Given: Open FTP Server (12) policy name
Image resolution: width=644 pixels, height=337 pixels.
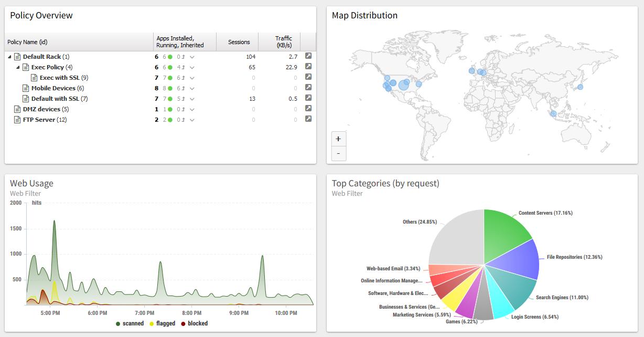Looking at the screenshot, I should click(45, 120).
